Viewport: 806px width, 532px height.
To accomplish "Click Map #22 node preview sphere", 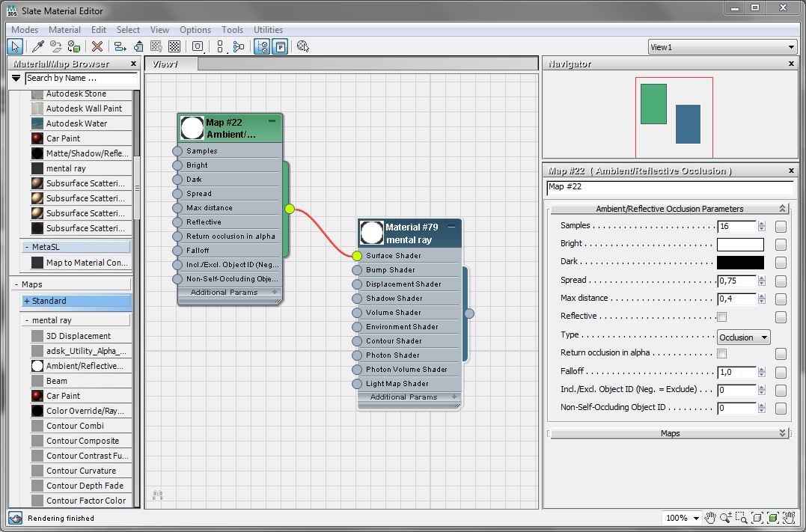I will pyautogui.click(x=192, y=128).
